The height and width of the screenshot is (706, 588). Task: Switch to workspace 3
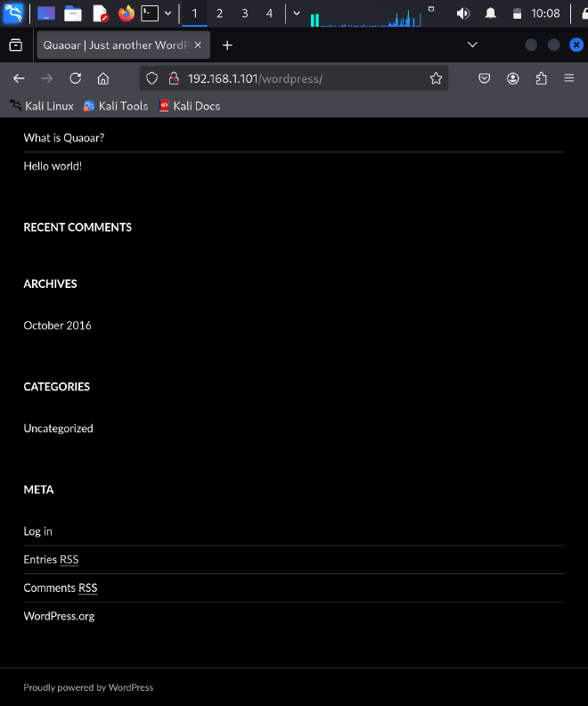pyautogui.click(x=245, y=13)
